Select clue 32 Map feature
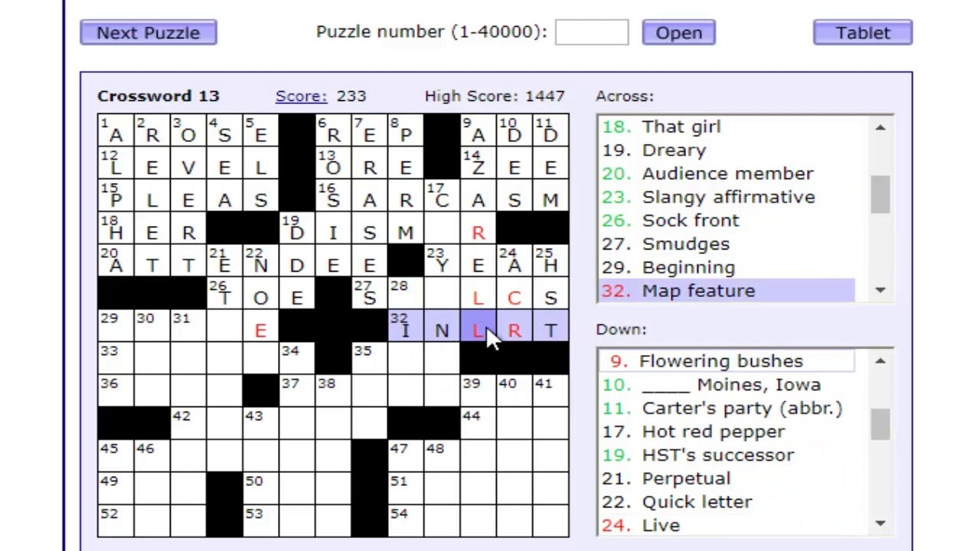 pyautogui.click(x=697, y=290)
